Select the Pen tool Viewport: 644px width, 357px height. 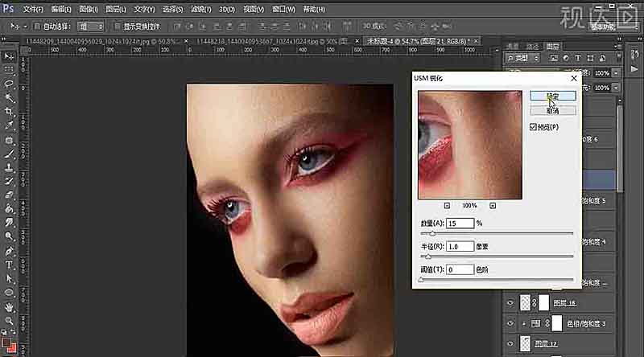click(x=9, y=251)
